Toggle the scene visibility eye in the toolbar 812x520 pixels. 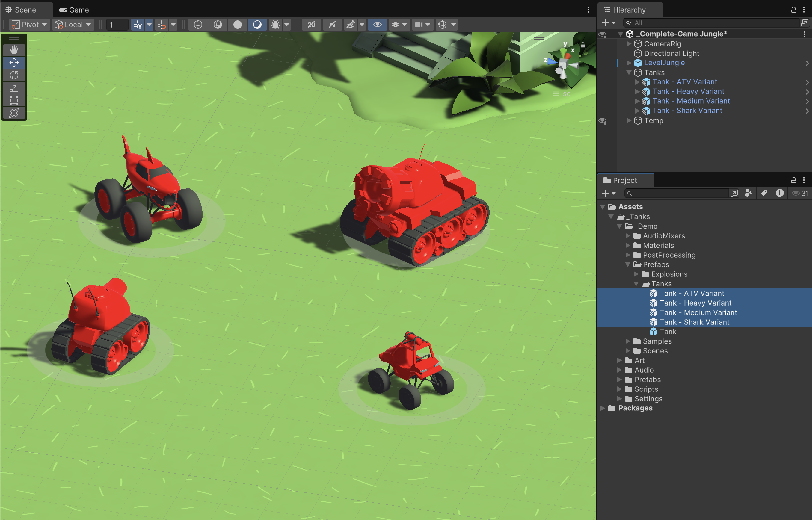[x=377, y=24]
